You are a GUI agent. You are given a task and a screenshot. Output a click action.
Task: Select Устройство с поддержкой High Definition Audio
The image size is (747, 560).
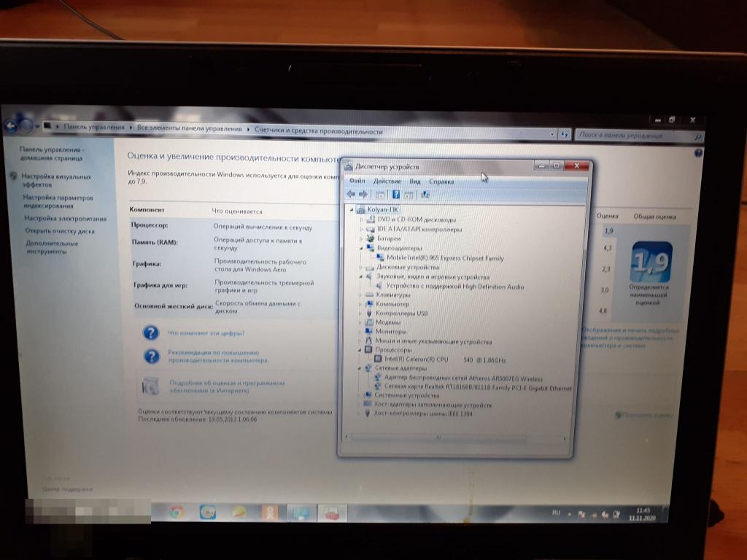pyautogui.click(x=454, y=287)
